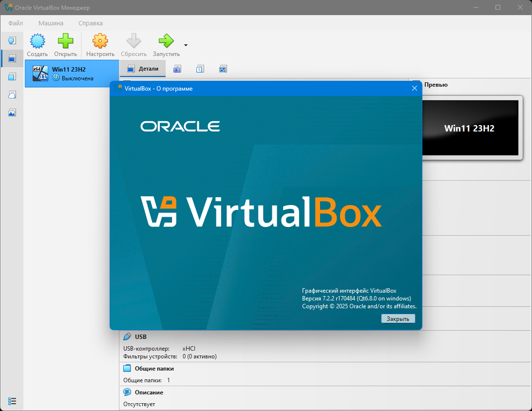The image size is (532, 411).
Task: Click the VirtualBox icon in About dialog title bar
Action: [118, 88]
